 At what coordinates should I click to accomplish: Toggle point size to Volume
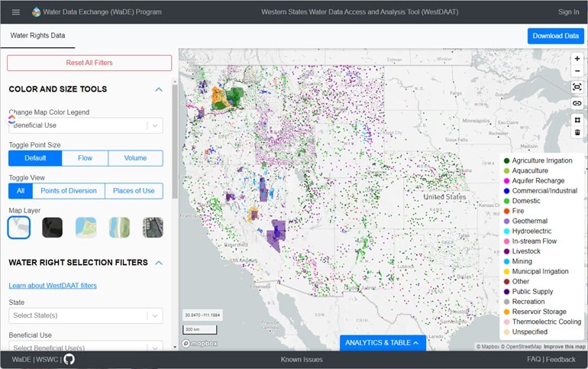point(135,158)
